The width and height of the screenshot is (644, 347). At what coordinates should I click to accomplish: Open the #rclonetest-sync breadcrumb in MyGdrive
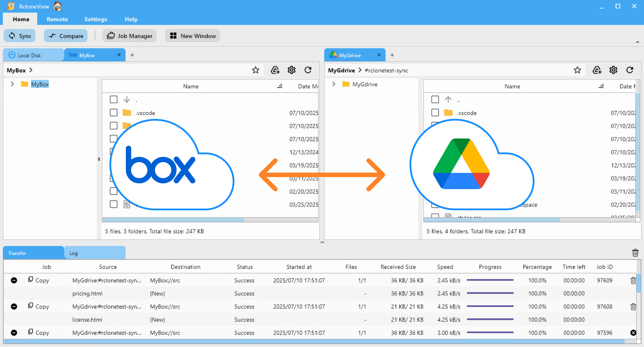click(386, 70)
